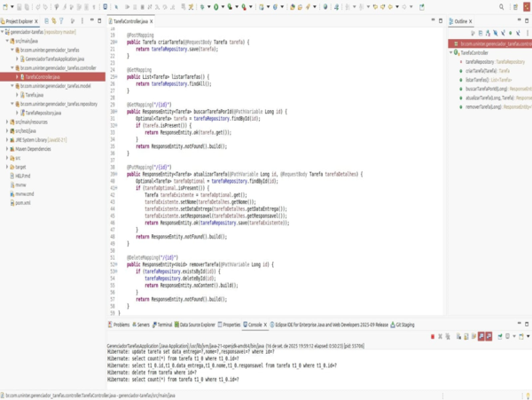Viewport: 532px width, 400px height.
Task: Click the Debug bug icon in the toolbar
Action: coord(202,6)
